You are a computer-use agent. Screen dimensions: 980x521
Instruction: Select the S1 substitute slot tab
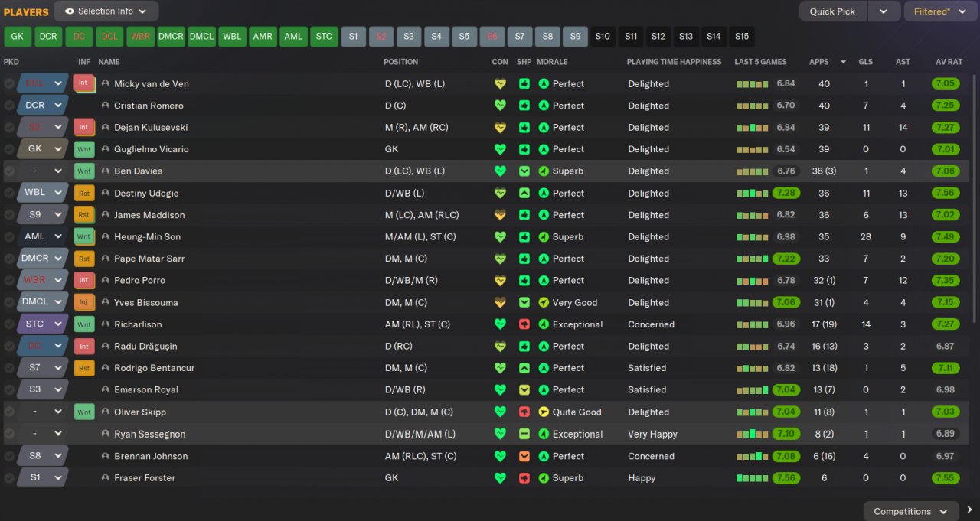pos(353,36)
